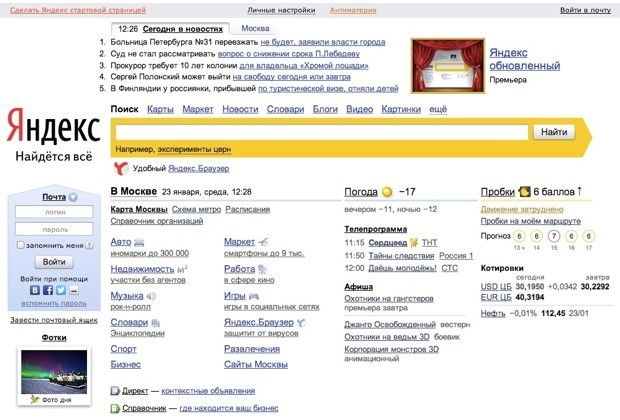Image resolution: width=620 pixels, height=420 pixels.
Task: Open the Карты search tab
Action: (160, 109)
